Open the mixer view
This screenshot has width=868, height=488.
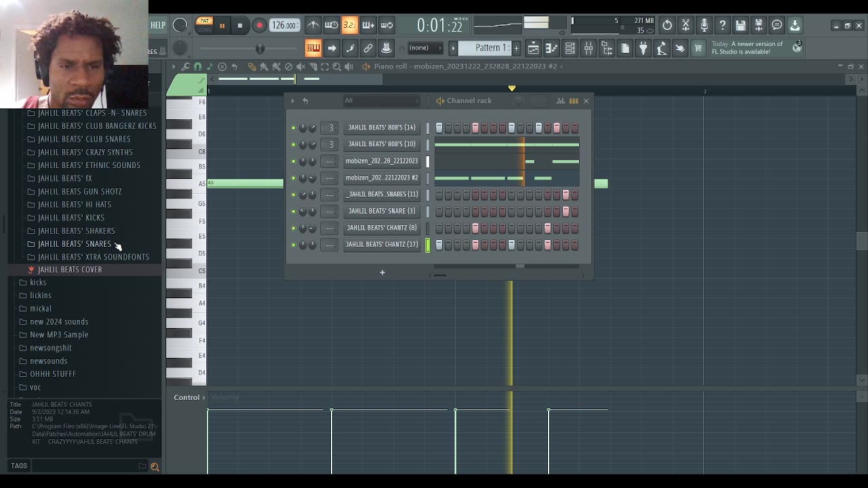coord(589,48)
